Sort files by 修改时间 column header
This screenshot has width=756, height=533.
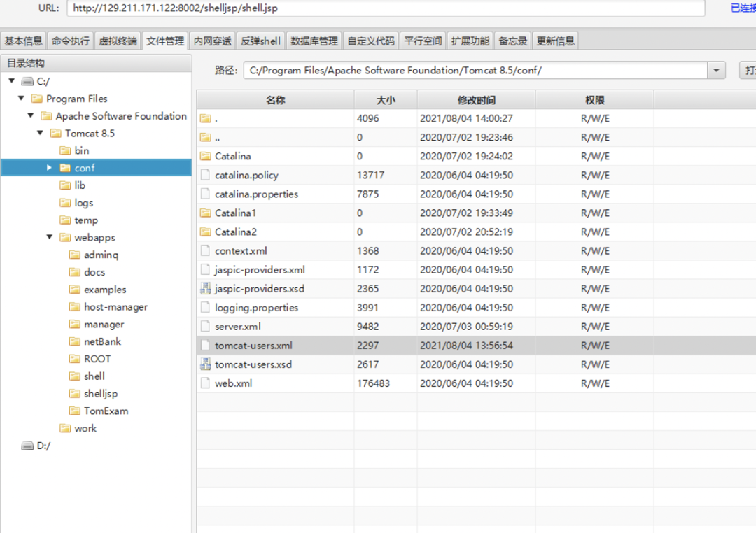coord(476,100)
